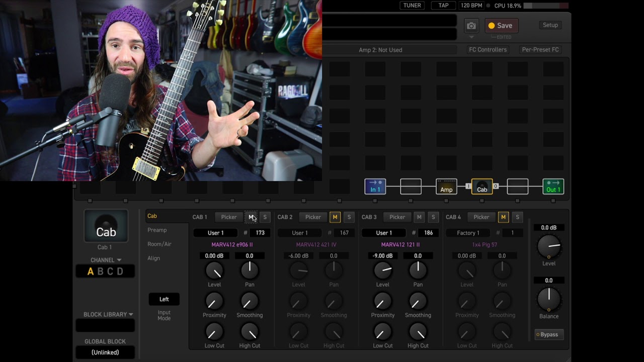Toggle solo S button on CAB 1
This screenshot has width=644, height=362.
tap(265, 217)
